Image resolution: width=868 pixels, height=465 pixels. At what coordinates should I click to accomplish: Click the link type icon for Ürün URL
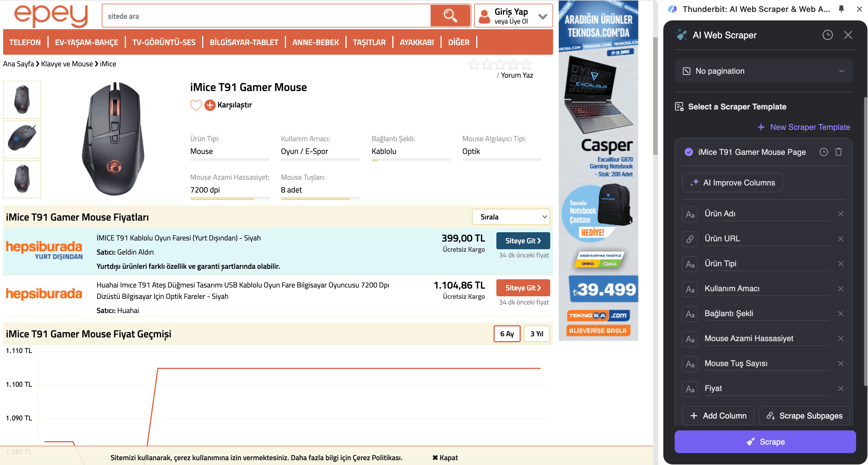(690, 239)
